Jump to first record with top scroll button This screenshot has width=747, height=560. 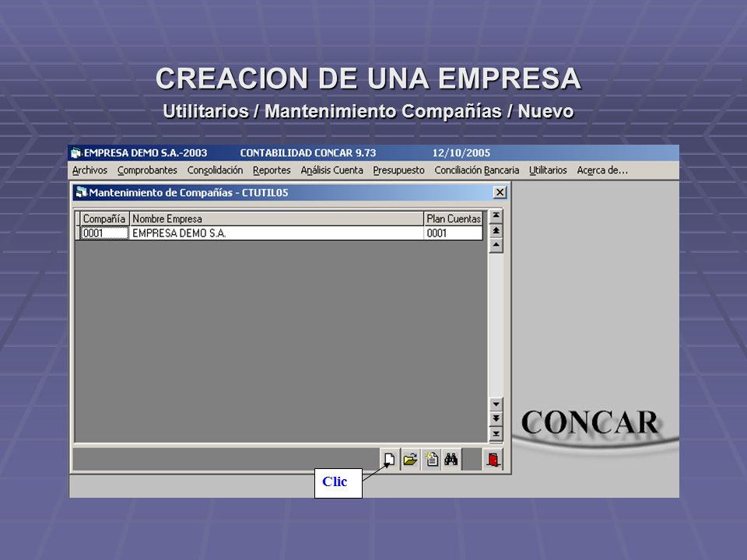coord(496,216)
